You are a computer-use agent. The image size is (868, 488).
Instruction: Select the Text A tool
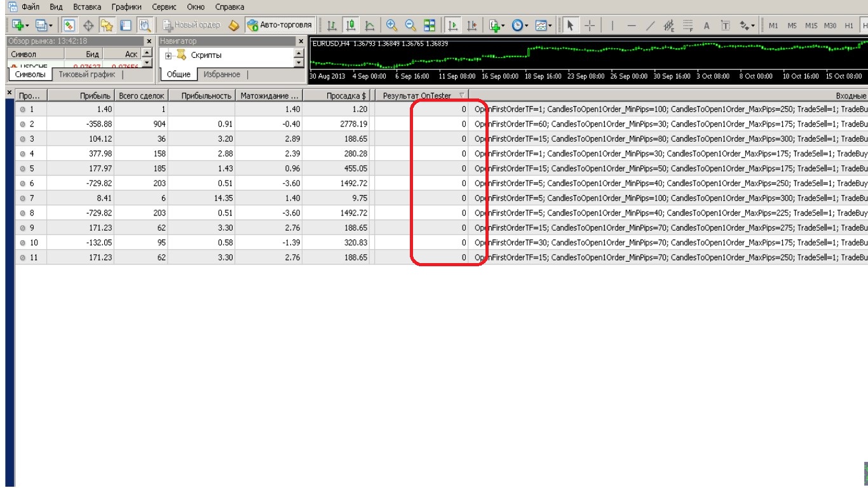coord(707,25)
